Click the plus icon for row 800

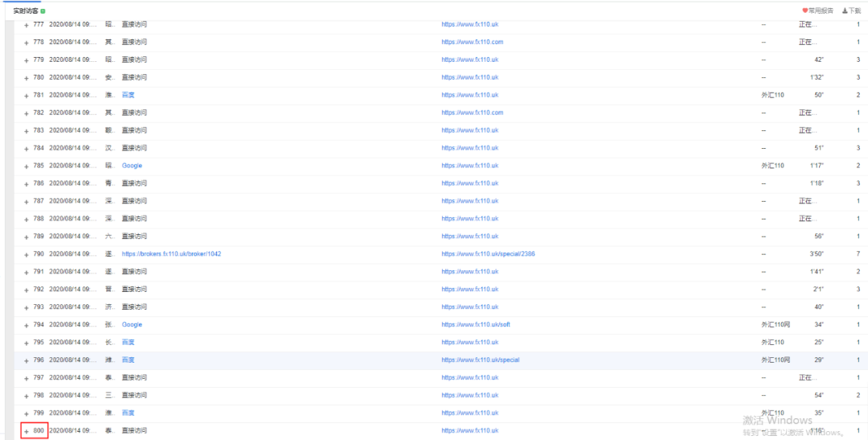27,431
